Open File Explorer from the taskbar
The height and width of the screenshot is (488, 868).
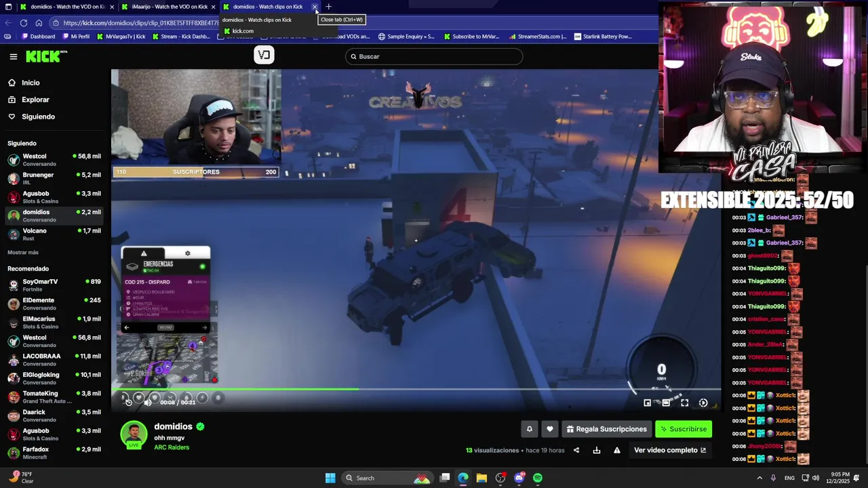pos(481,478)
